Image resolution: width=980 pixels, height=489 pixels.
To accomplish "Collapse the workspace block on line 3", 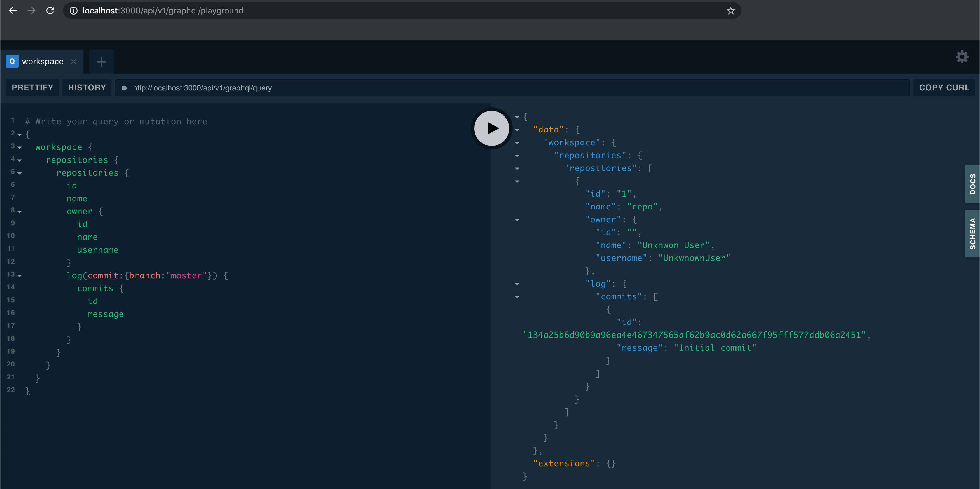I will [x=20, y=148].
